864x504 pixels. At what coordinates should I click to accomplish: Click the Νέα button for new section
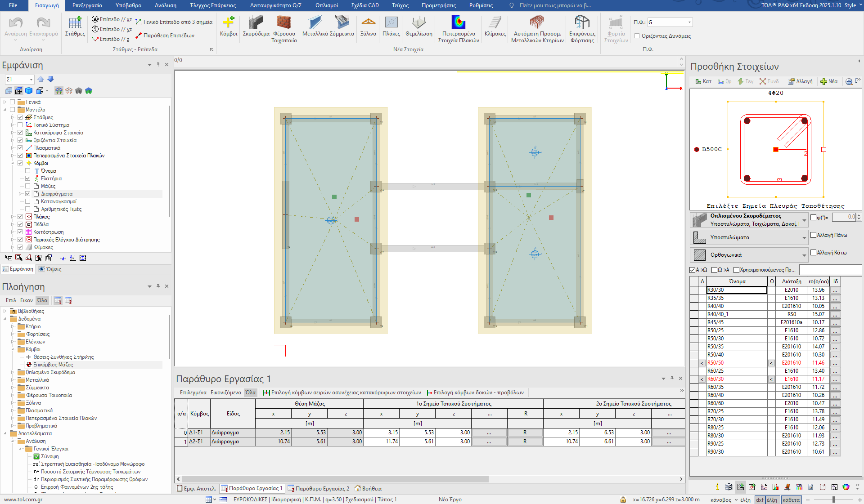point(829,81)
